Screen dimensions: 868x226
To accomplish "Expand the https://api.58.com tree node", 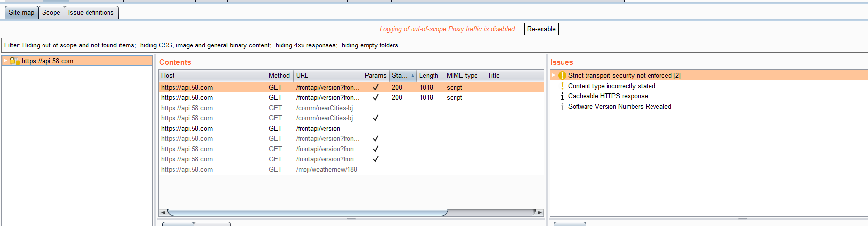I will click(5, 61).
